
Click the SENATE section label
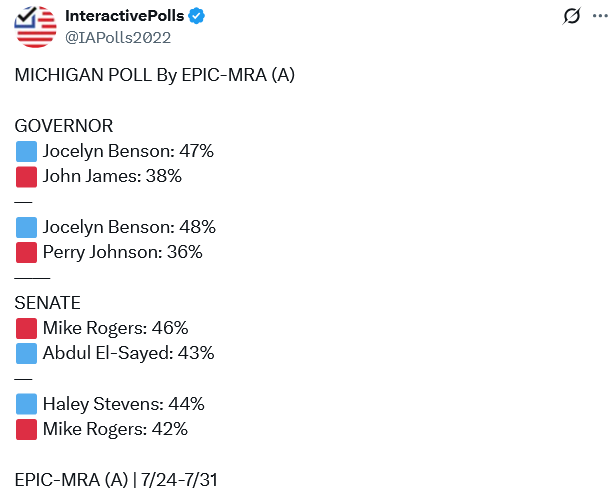[47, 303]
